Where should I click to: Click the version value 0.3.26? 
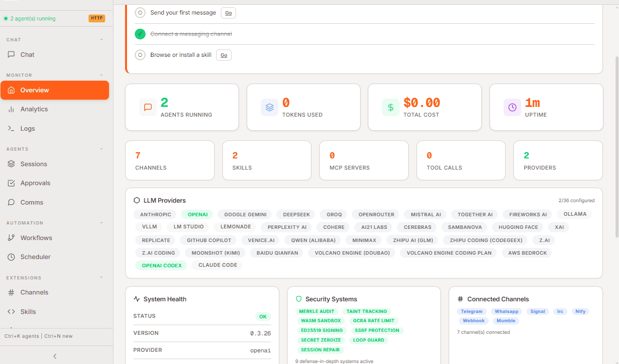(260, 333)
